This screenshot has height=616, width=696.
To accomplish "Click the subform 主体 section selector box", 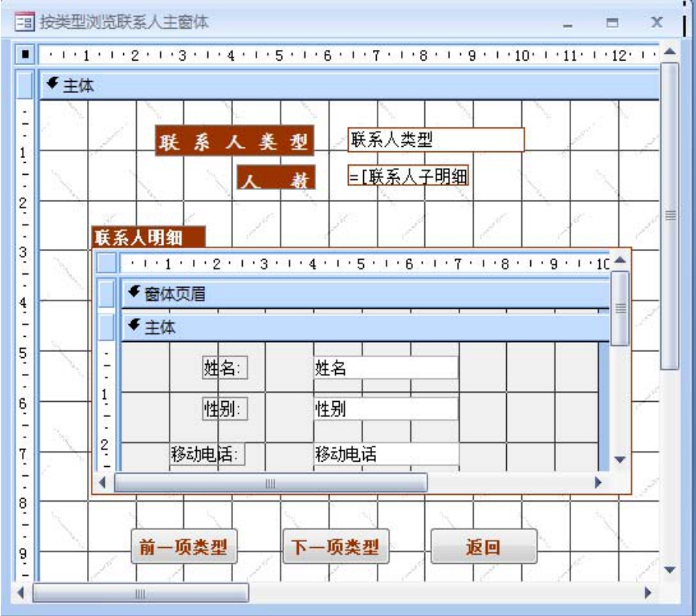I will (107, 327).
